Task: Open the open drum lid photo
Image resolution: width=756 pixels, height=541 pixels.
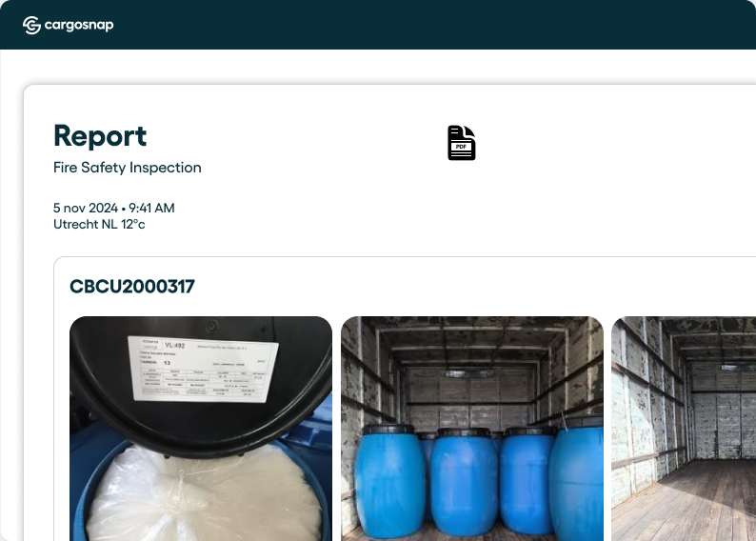Action: click(201, 429)
